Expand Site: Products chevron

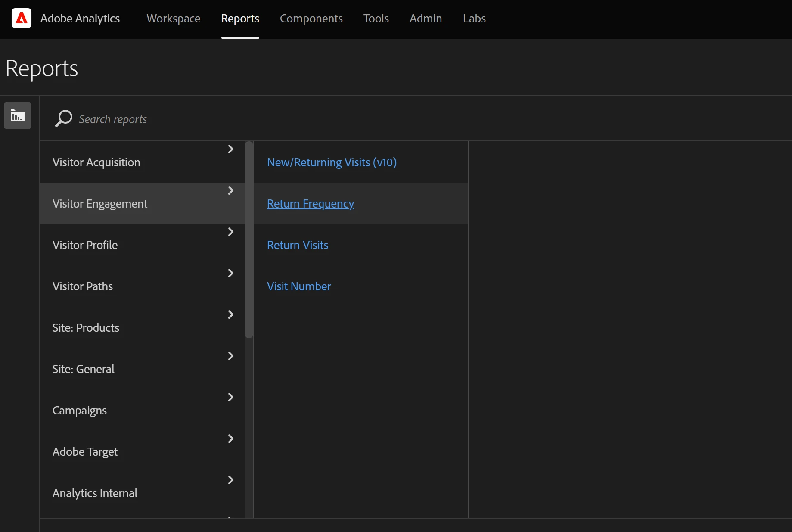pyautogui.click(x=231, y=314)
